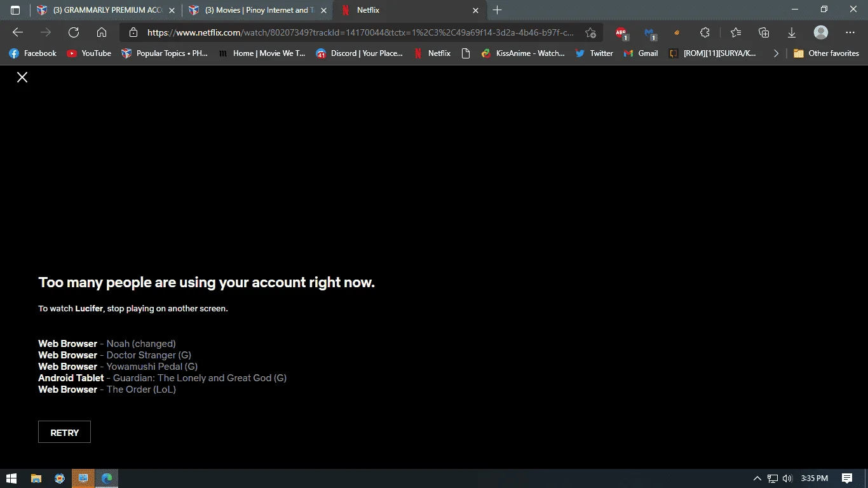Screen dimensions: 868x488
Task: Open the 3:35 PM clock calendar
Action: pos(815,478)
